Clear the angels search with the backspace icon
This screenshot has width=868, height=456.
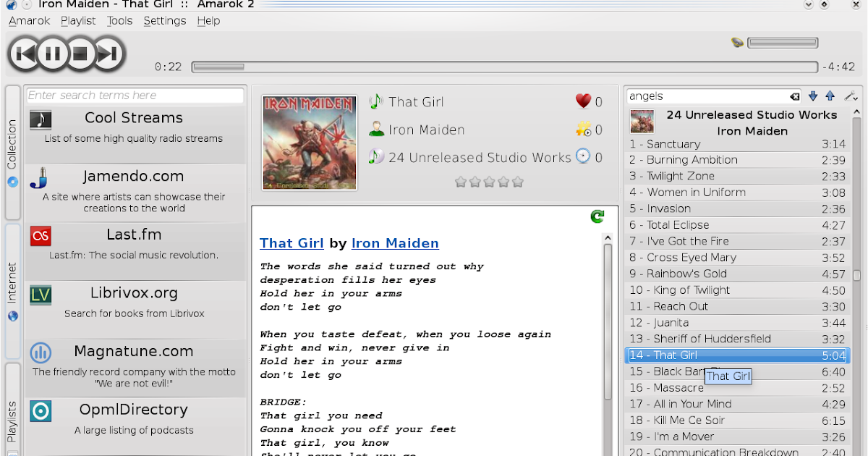794,96
